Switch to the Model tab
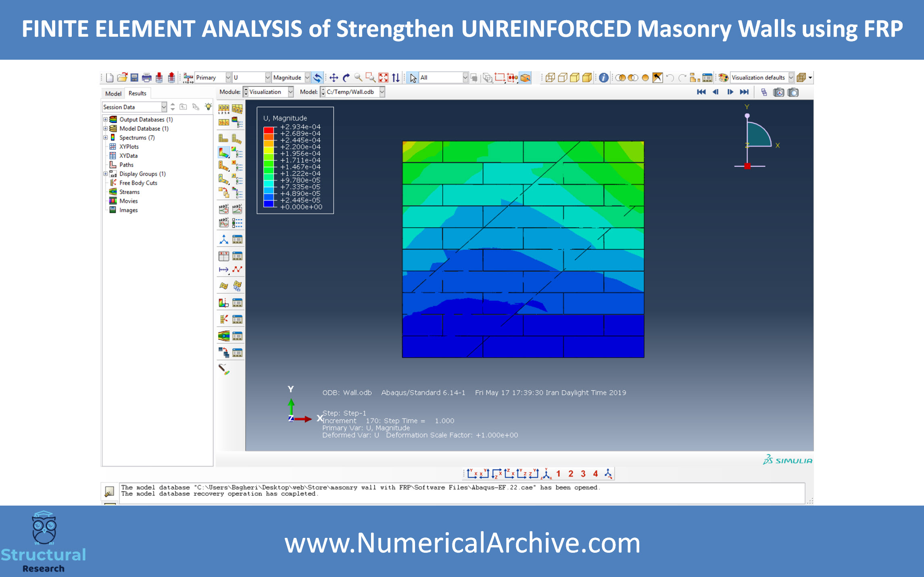This screenshot has height=577, width=924. [113, 93]
